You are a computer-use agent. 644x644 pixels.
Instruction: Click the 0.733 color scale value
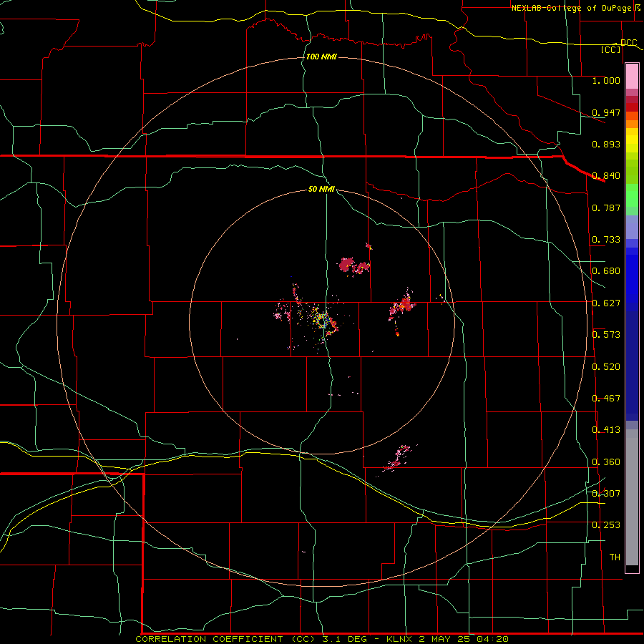pos(606,240)
